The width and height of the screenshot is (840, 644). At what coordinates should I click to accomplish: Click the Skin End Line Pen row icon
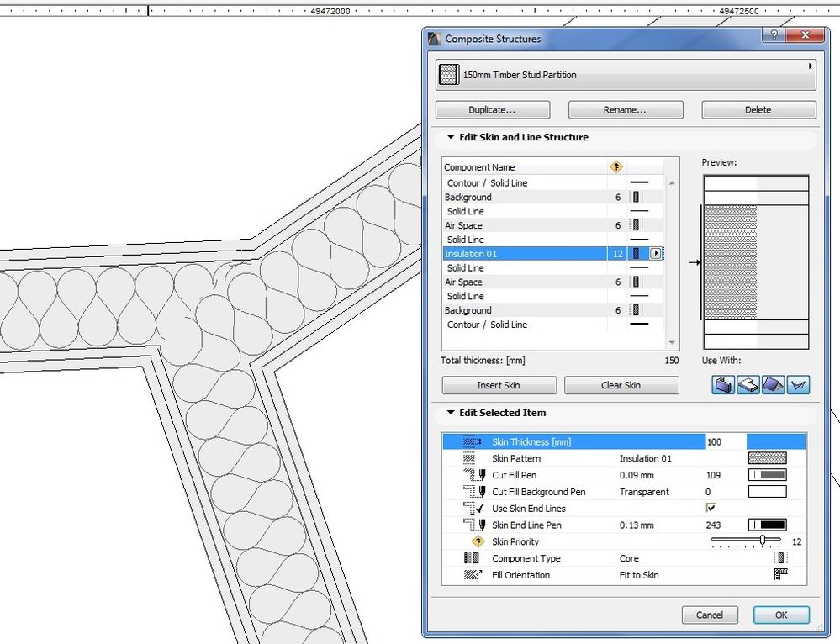(x=474, y=525)
